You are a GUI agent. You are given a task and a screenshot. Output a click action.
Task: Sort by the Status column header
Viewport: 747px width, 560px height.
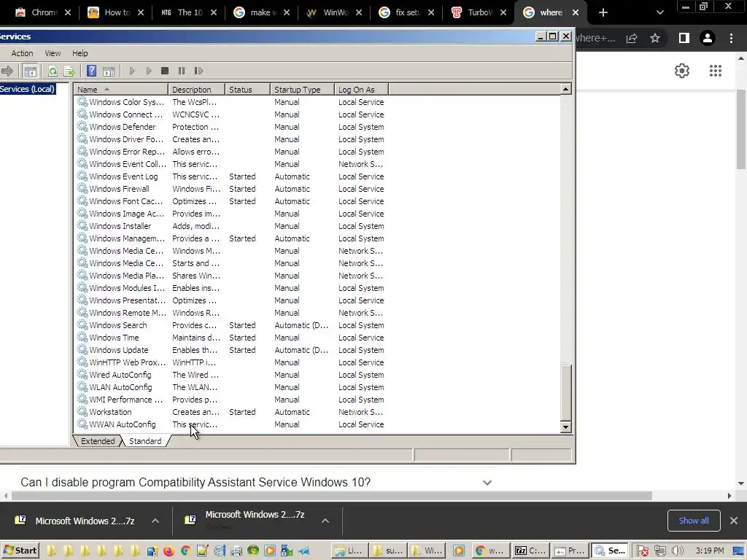247,90
